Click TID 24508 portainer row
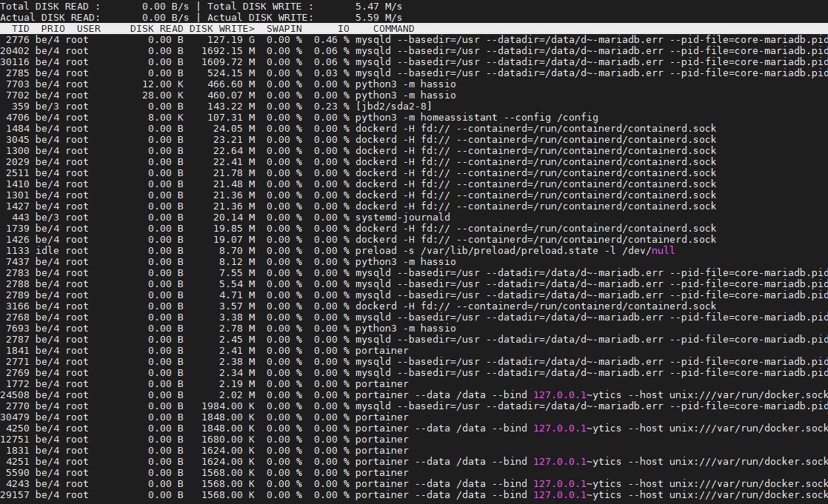The image size is (828, 504). (x=414, y=394)
